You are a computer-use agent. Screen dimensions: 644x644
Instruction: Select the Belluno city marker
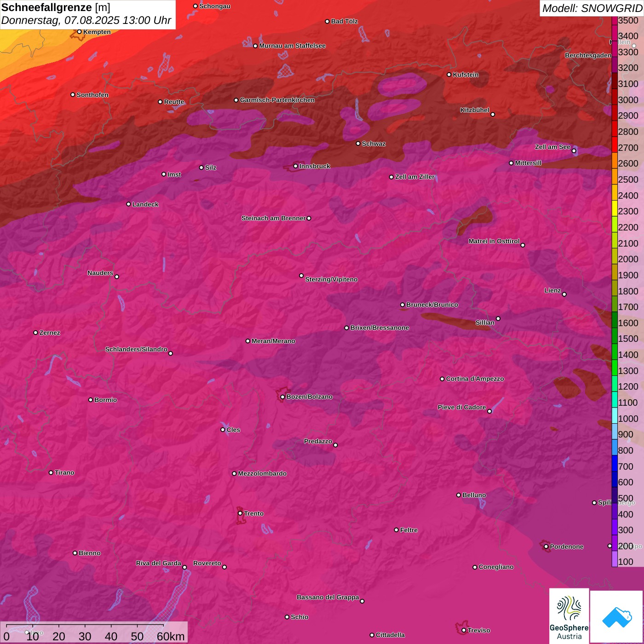tap(458, 495)
